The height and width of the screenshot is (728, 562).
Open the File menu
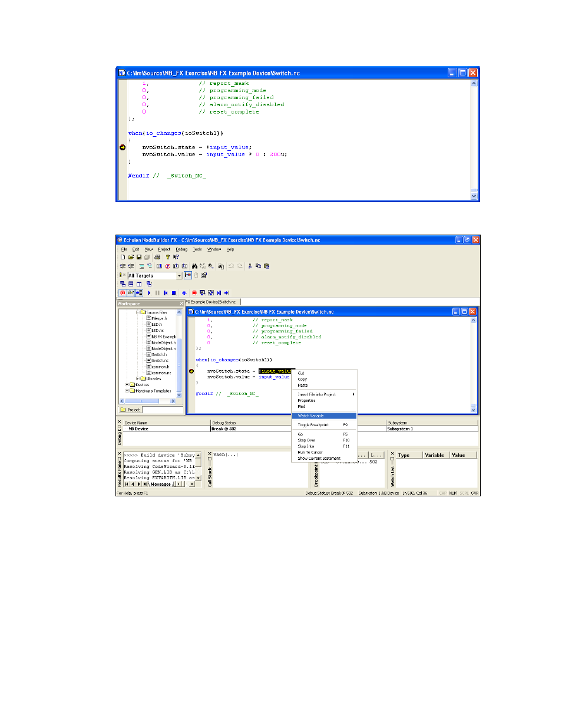point(124,249)
